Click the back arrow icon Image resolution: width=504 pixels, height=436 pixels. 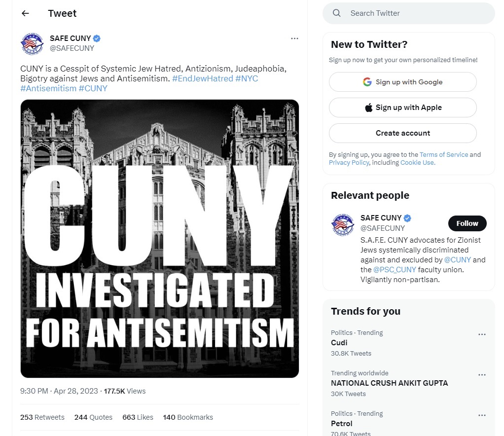(x=25, y=13)
